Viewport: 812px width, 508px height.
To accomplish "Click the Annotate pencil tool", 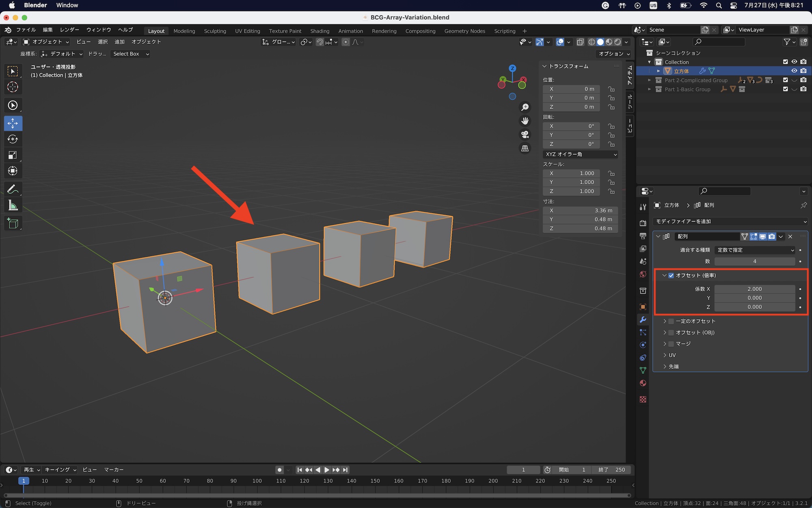I will 13,189.
